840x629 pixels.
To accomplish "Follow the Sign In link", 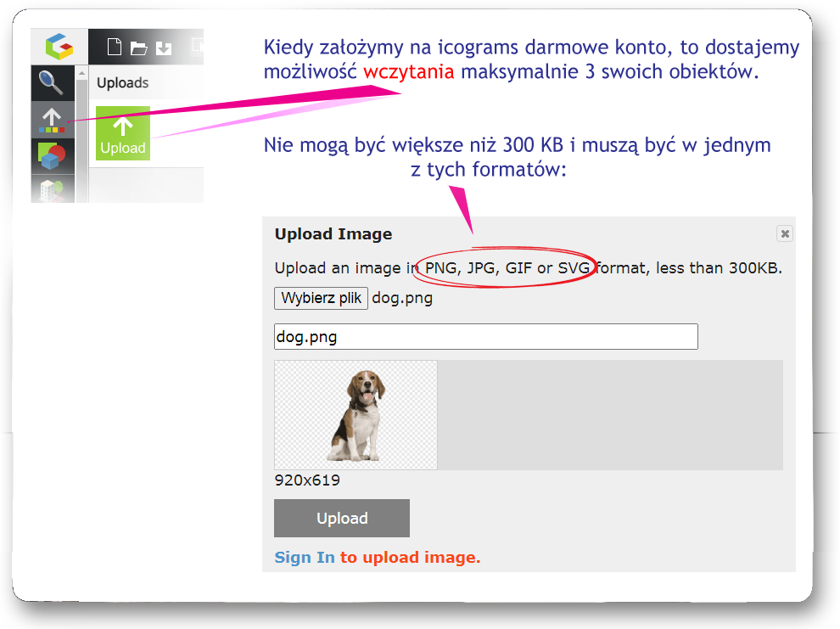I will coord(305,558).
